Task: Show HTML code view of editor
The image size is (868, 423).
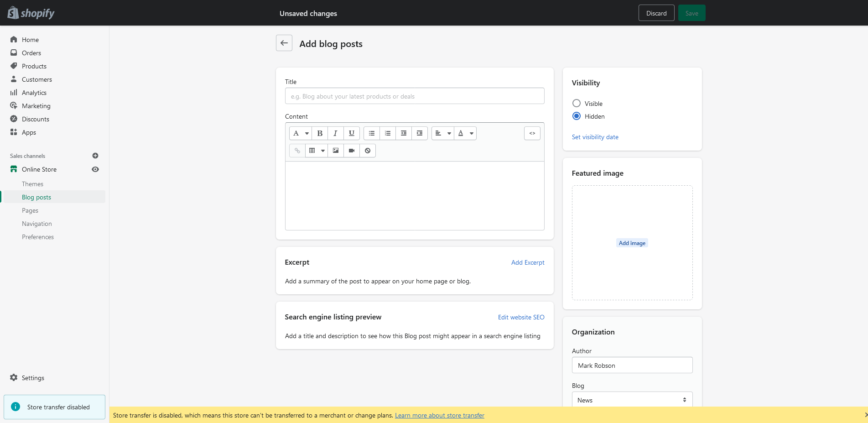Action: pos(532,133)
